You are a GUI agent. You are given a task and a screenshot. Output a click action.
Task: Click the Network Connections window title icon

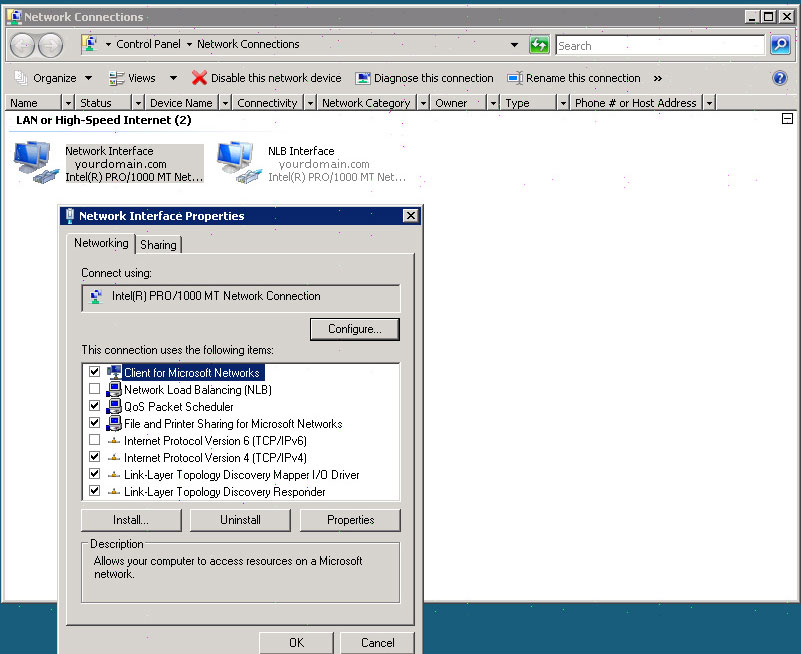pos(14,16)
